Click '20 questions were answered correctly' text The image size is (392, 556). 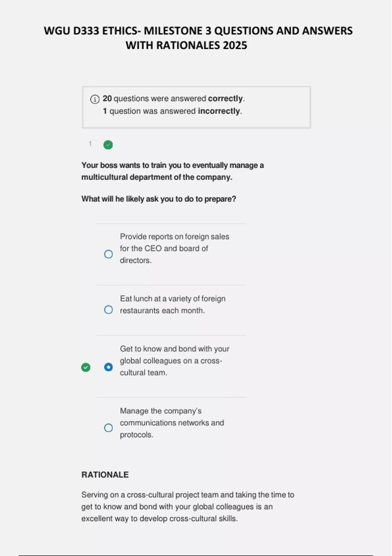(173, 98)
